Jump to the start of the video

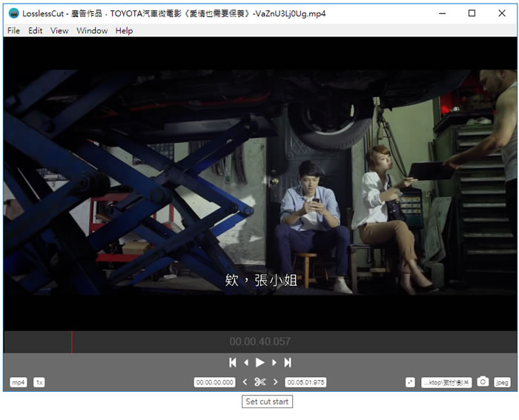coord(233,363)
